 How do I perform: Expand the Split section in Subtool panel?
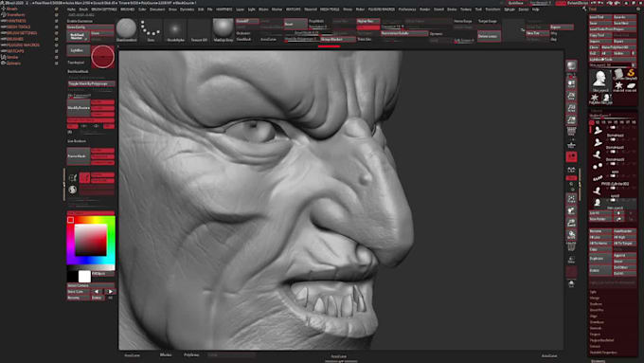(593, 292)
